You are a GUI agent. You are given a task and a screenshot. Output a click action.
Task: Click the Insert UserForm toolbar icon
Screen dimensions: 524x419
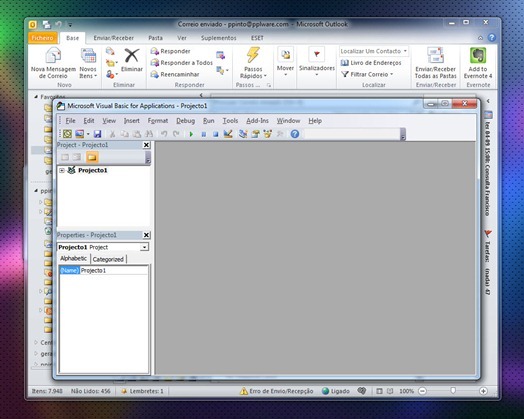[x=80, y=134]
